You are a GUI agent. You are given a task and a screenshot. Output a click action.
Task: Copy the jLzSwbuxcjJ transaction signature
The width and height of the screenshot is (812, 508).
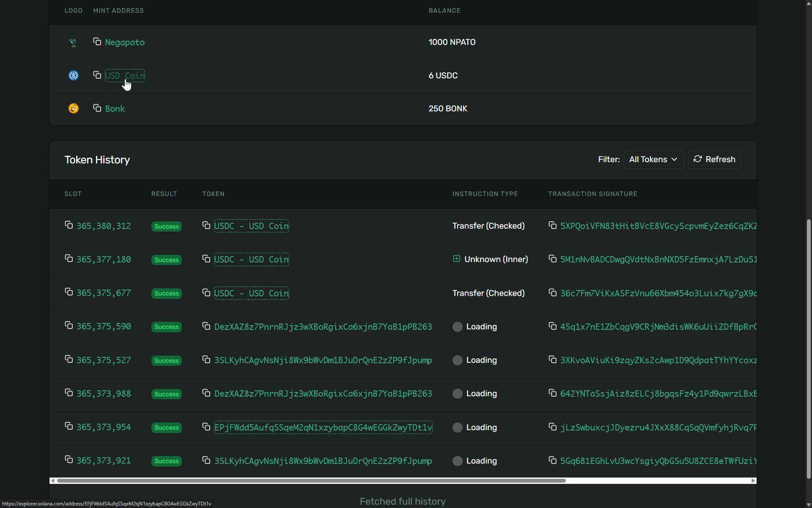pyautogui.click(x=552, y=427)
